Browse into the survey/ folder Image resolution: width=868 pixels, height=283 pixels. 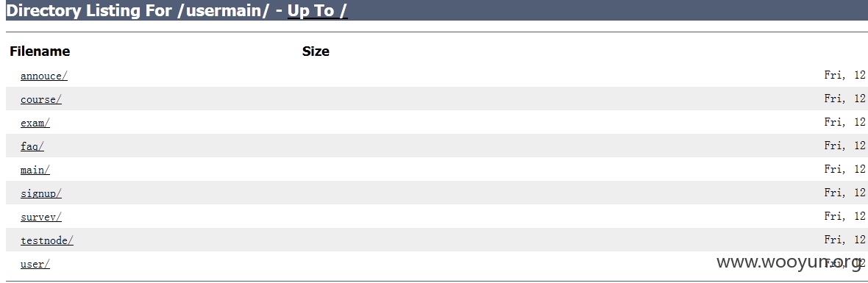click(41, 218)
